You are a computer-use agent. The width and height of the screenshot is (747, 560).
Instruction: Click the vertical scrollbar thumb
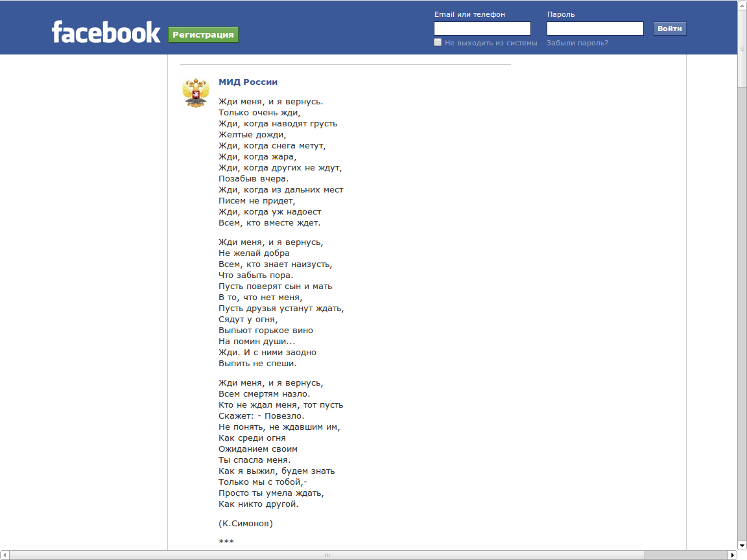click(x=742, y=48)
